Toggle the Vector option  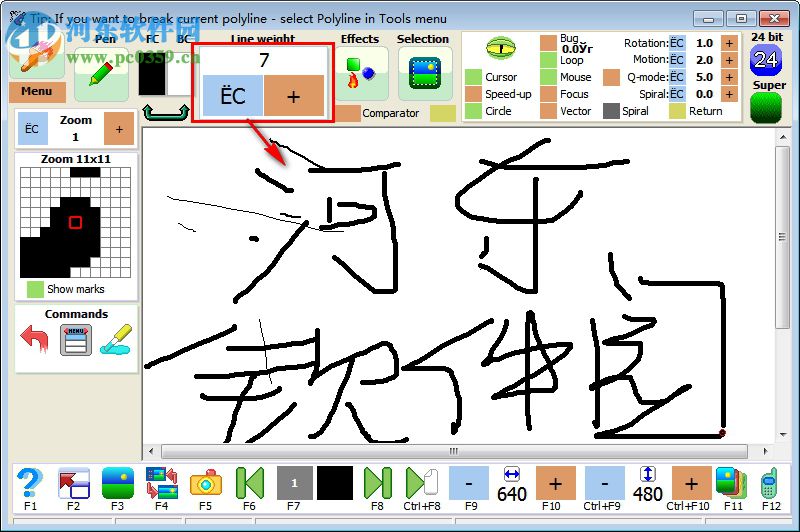(x=548, y=111)
